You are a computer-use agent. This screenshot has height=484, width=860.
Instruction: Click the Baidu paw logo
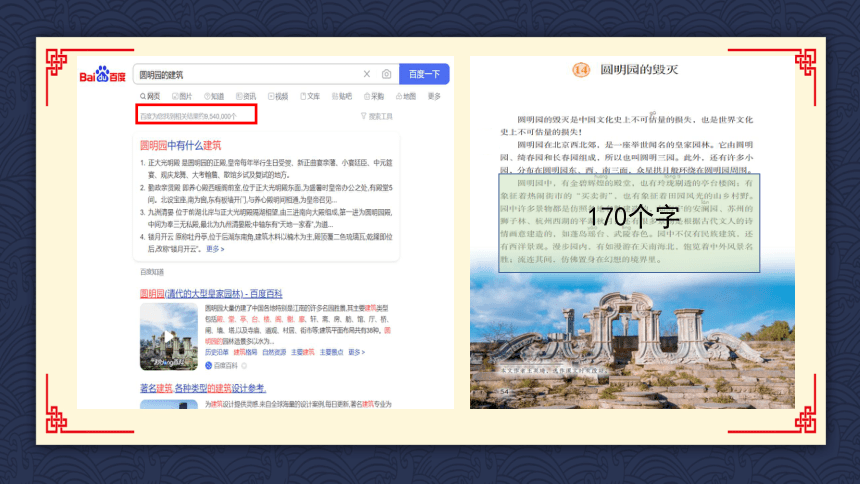tap(103, 74)
